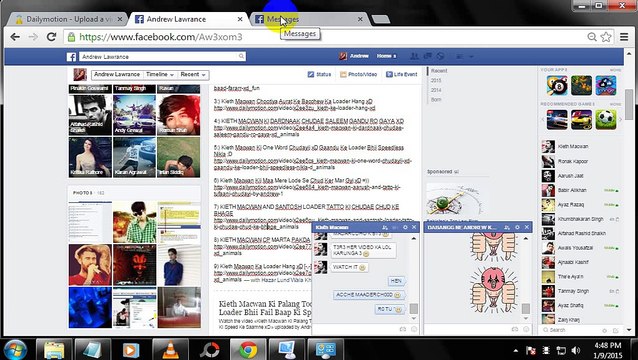Jump to 2015 on the timeline navigator
This screenshot has height=360, width=638.
tap(436, 81)
